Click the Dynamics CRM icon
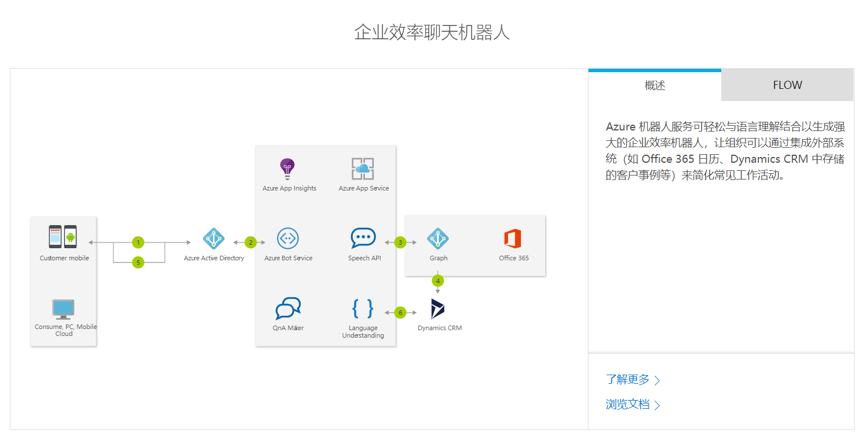The image size is (868, 441). 439,308
